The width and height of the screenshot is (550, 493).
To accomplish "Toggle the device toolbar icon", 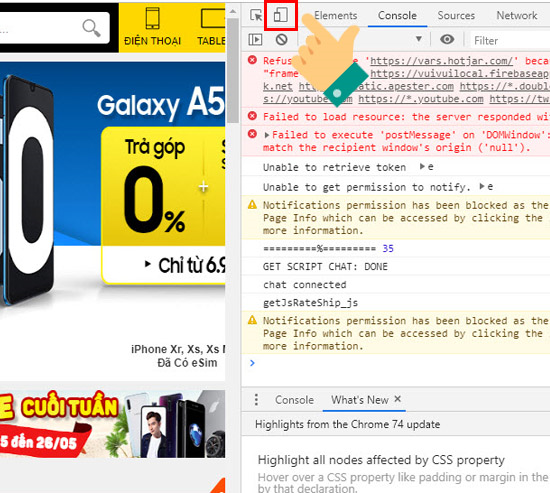I will point(281,15).
